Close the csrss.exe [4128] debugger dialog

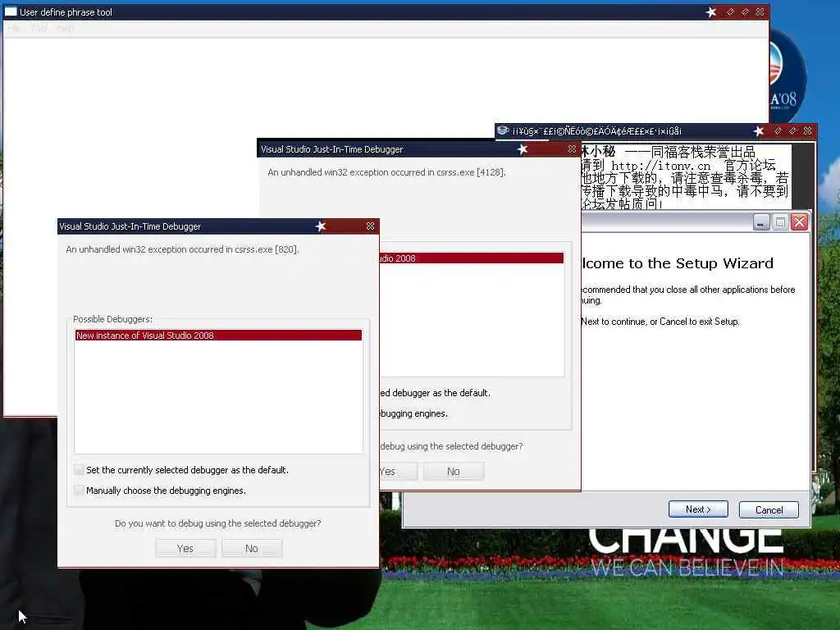tap(572, 149)
